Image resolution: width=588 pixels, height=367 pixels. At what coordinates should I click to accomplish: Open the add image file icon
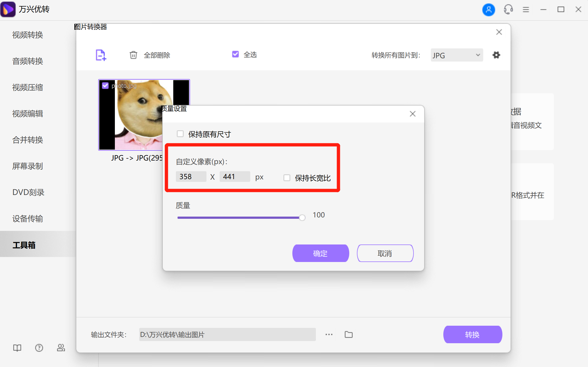tap(100, 55)
